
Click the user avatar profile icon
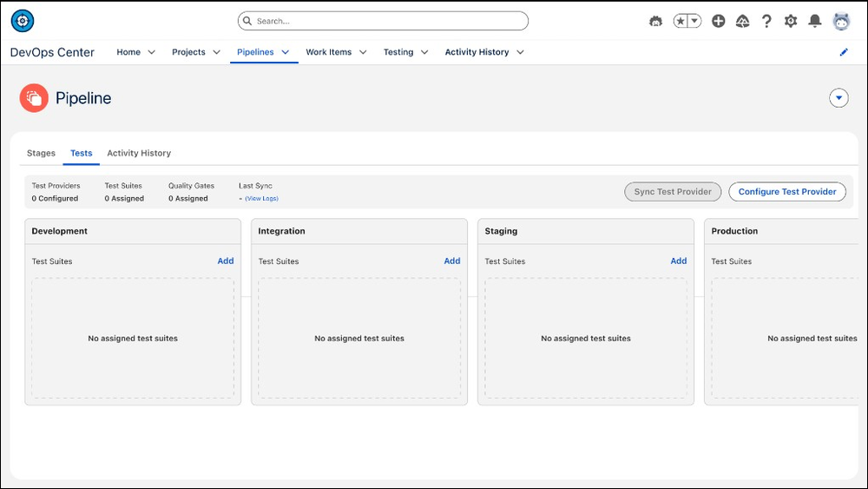tap(841, 21)
